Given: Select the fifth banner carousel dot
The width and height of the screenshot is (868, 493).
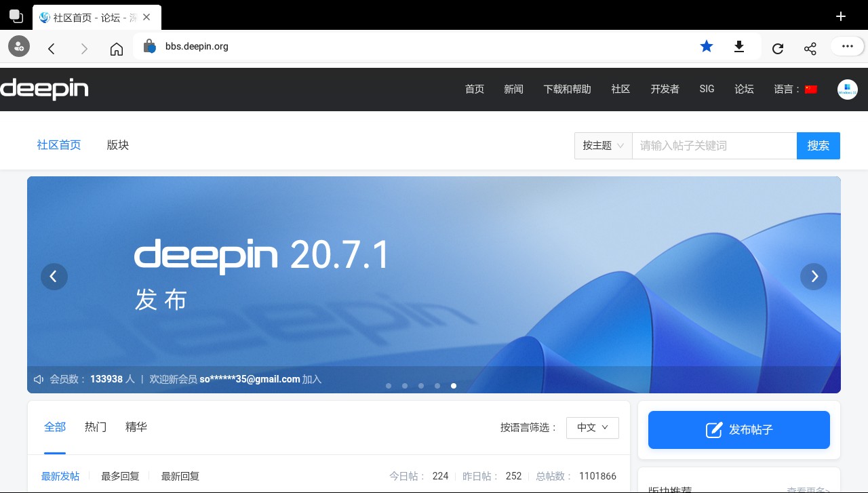Looking at the screenshot, I should tap(454, 386).
